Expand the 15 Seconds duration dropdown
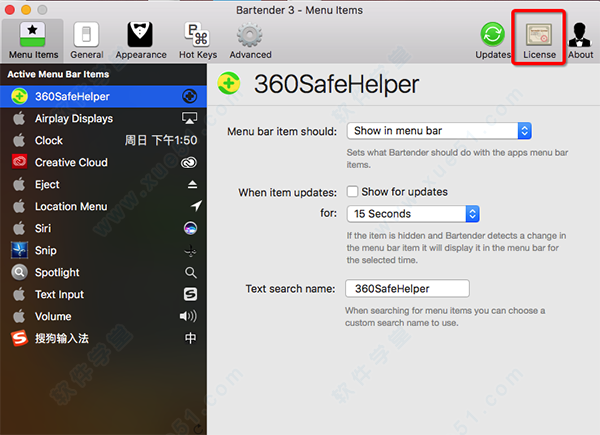This screenshot has width=600, height=435. point(413,214)
